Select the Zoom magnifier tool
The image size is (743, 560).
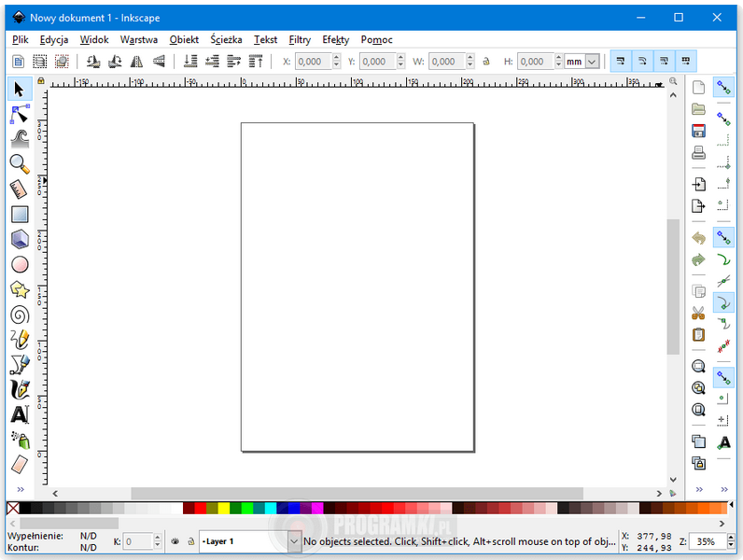(20, 164)
